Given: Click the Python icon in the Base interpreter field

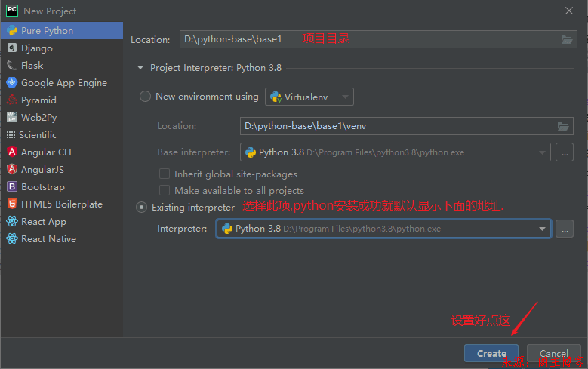Looking at the screenshot, I should click(251, 152).
